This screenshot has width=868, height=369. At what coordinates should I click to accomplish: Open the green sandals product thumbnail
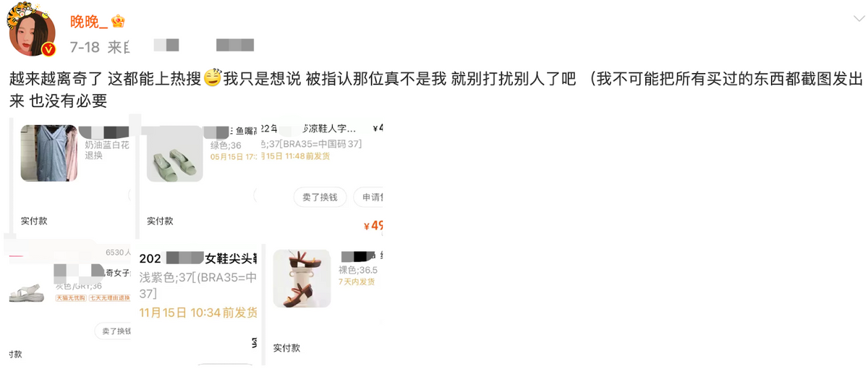(175, 153)
